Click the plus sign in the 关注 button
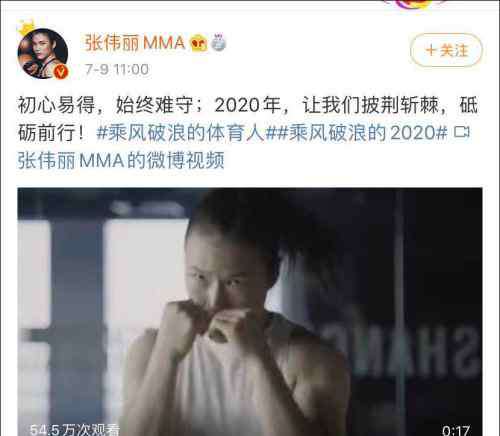Viewport: 500px width, 436px height. click(x=431, y=50)
